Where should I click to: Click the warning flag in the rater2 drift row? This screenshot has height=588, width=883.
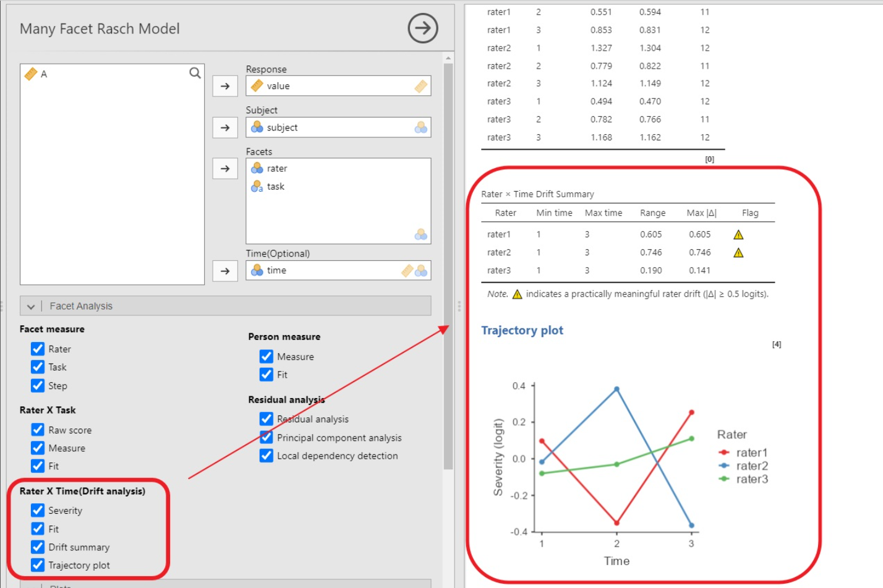[x=738, y=252]
